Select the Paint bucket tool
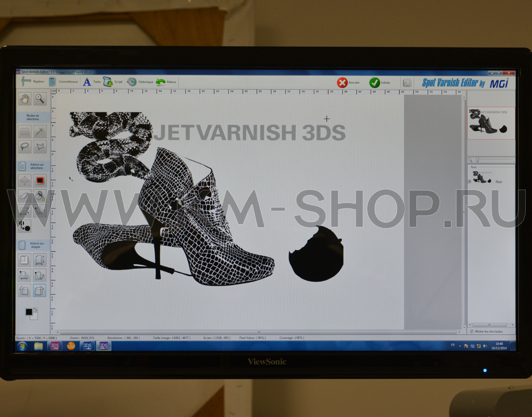 (40, 195)
